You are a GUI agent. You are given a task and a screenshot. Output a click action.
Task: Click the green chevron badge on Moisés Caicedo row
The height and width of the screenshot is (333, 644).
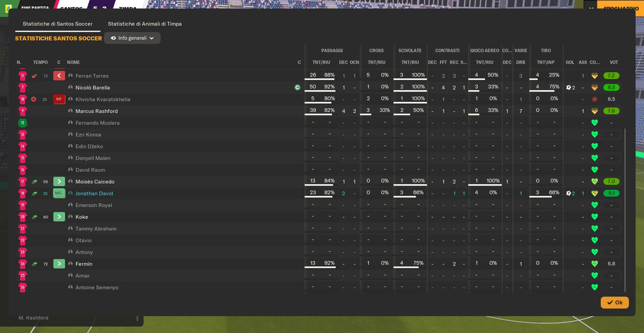pyautogui.click(x=59, y=181)
